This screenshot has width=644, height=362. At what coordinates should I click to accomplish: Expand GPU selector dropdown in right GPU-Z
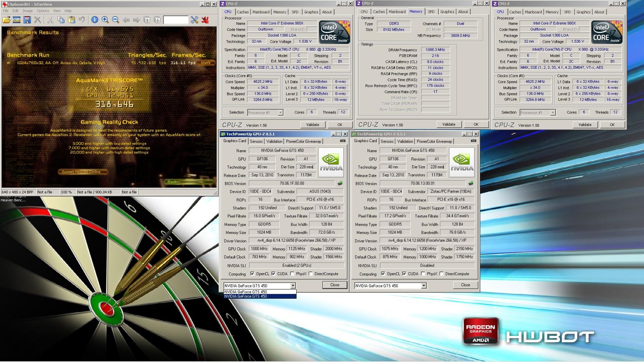[x=423, y=285]
